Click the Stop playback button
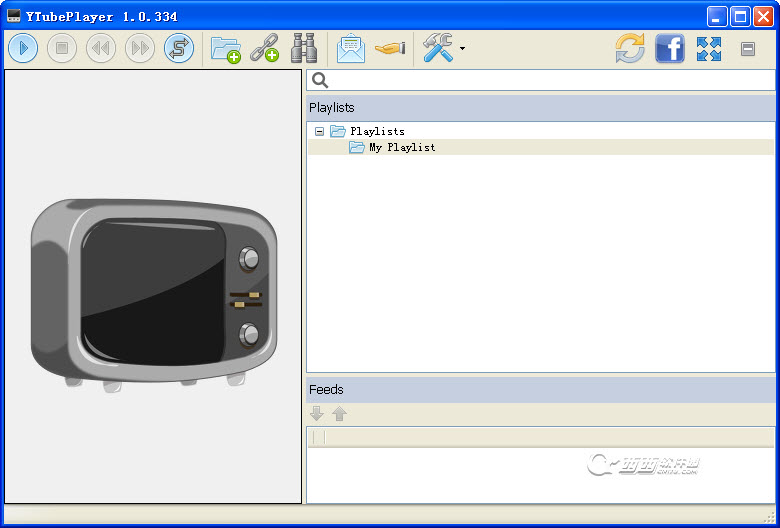Image resolution: width=780 pixels, height=528 pixels. click(62, 48)
